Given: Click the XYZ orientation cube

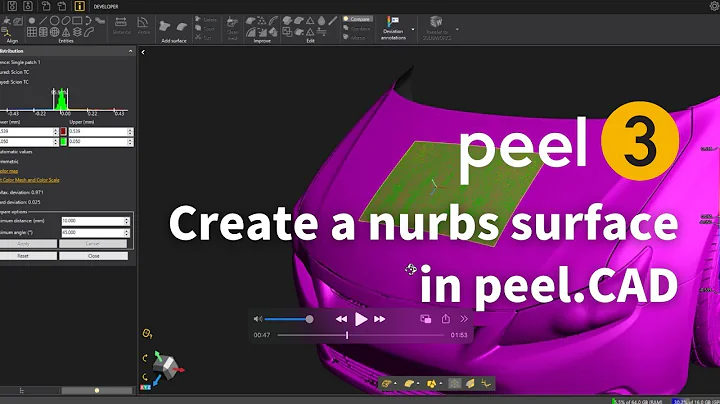Looking at the screenshot, I should pos(166,367).
